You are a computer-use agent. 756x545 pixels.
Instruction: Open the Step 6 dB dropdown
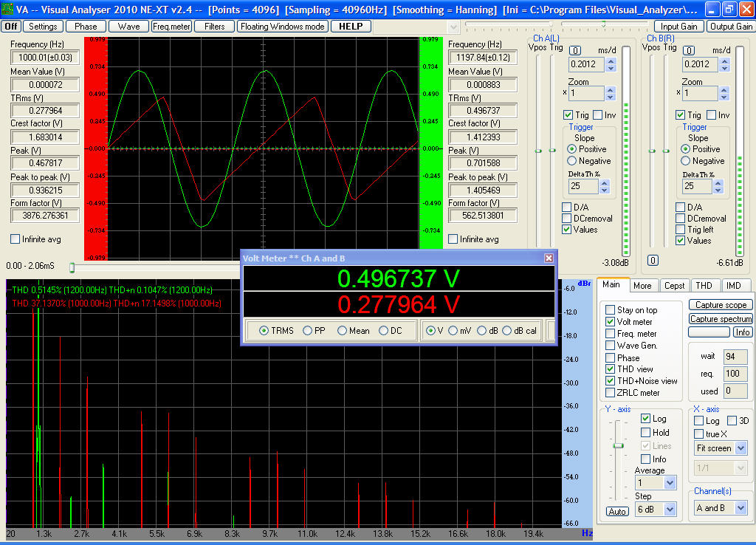coord(670,509)
